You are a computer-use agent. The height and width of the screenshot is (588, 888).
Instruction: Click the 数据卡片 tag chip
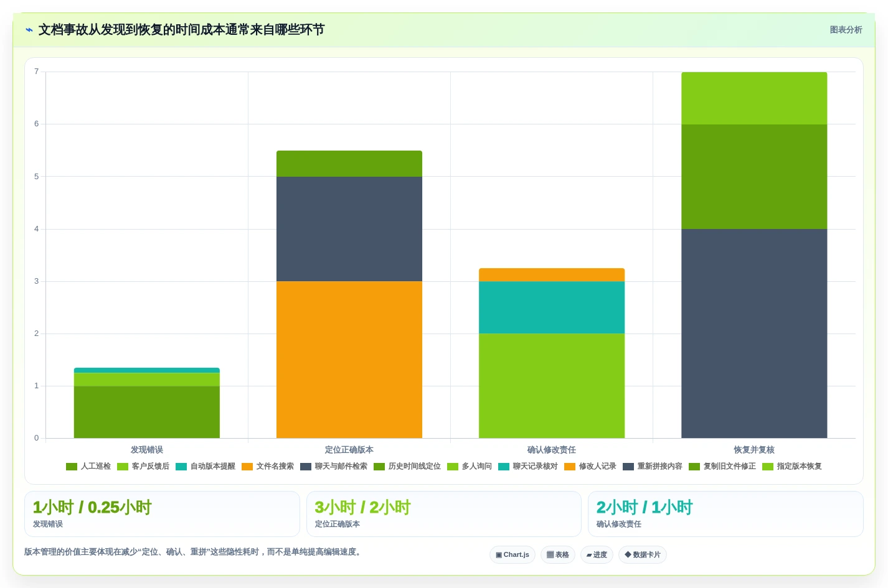[x=643, y=555]
